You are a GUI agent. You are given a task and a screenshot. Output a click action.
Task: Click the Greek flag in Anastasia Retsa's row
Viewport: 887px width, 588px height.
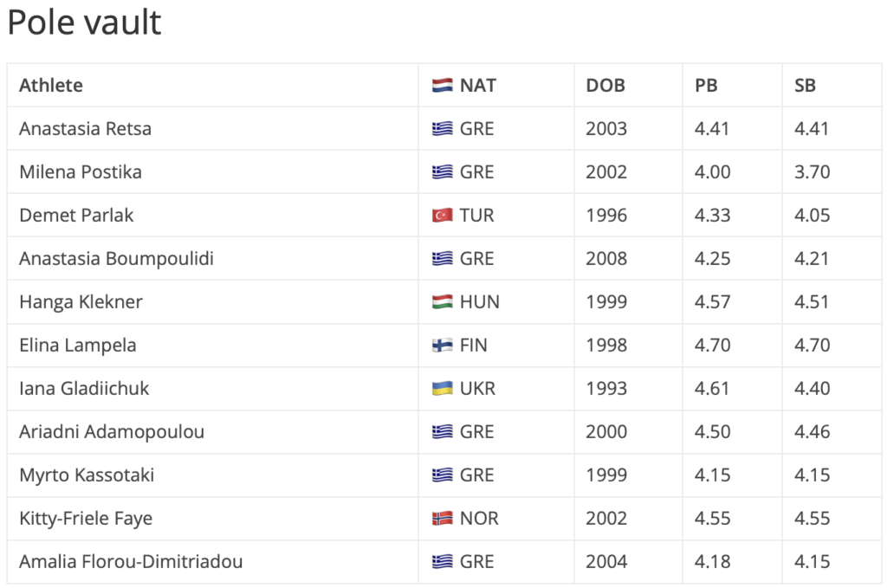[442, 129]
